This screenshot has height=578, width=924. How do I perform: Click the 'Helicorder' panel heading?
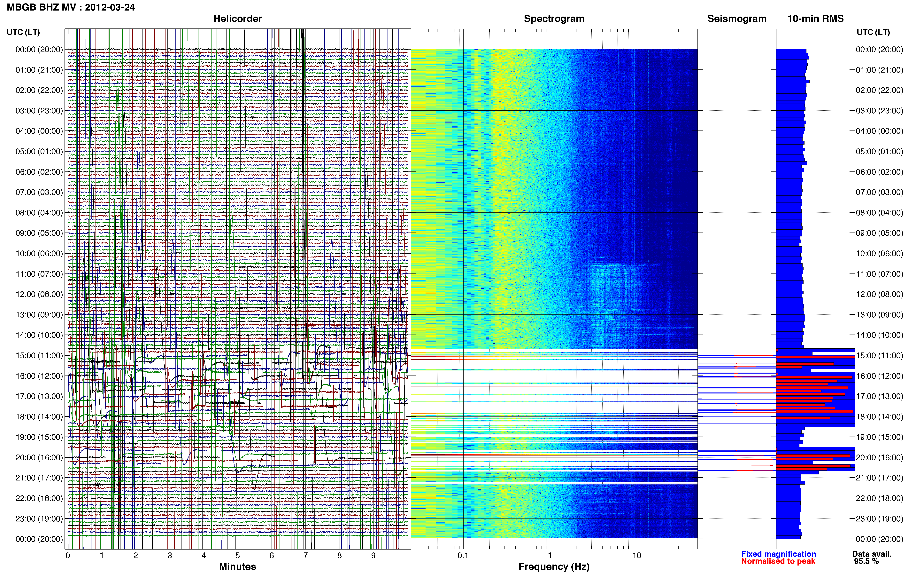[238, 19]
